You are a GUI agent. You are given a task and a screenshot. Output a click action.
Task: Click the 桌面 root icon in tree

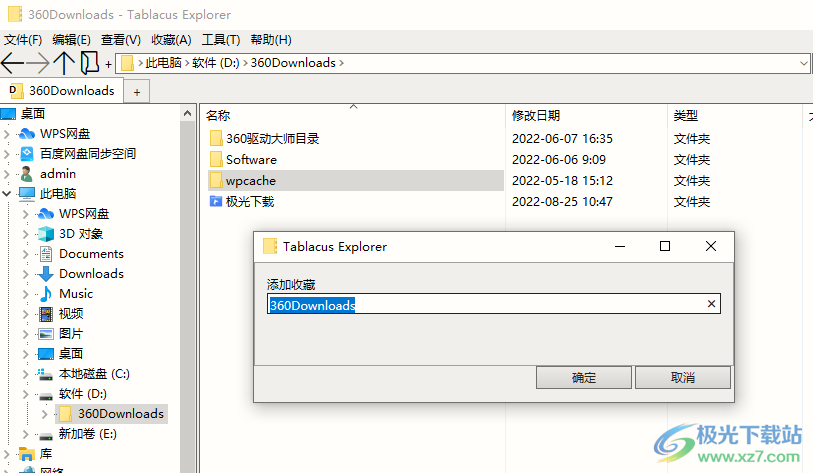click(8, 114)
